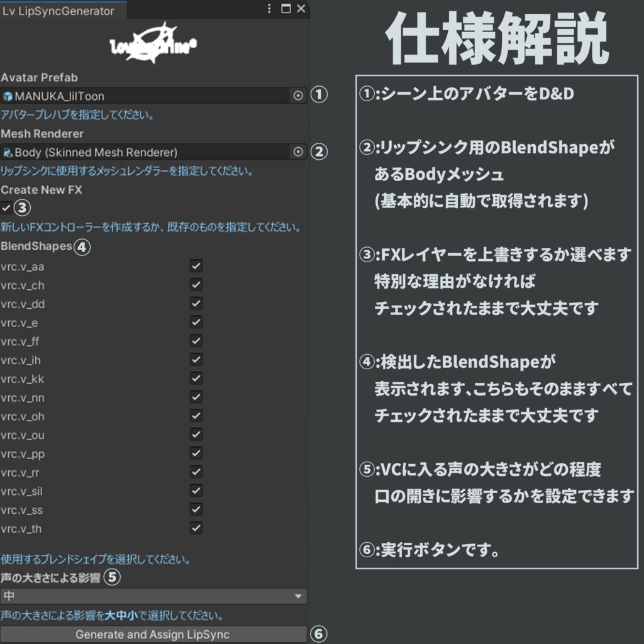Uncheck the vrc.v_aa blendshape
Viewport: 644px width, 644px height.
(196, 266)
